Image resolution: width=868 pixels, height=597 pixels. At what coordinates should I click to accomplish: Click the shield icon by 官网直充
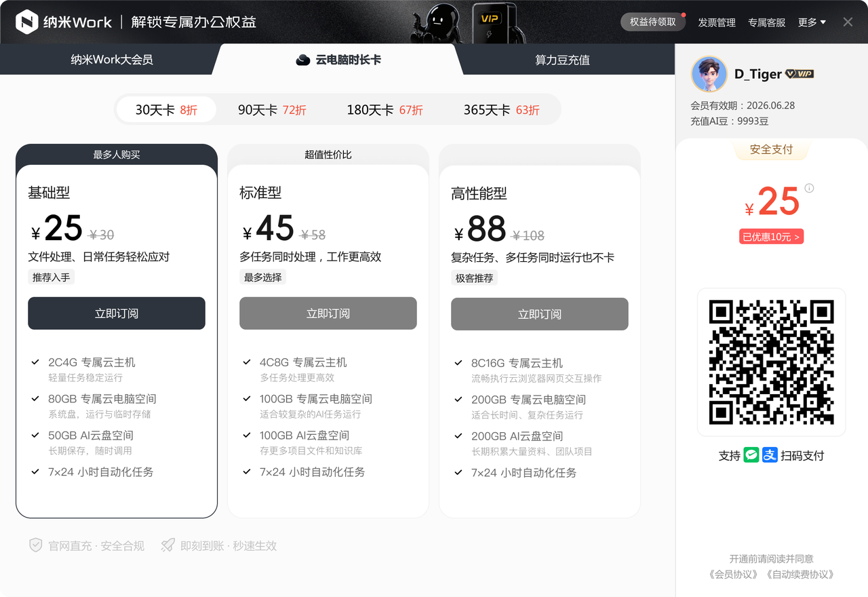[x=36, y=545]
